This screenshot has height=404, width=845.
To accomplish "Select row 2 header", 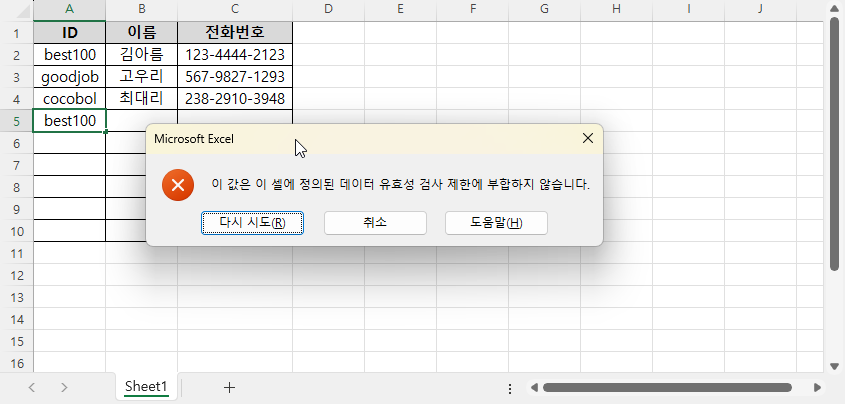I will 17,55.
